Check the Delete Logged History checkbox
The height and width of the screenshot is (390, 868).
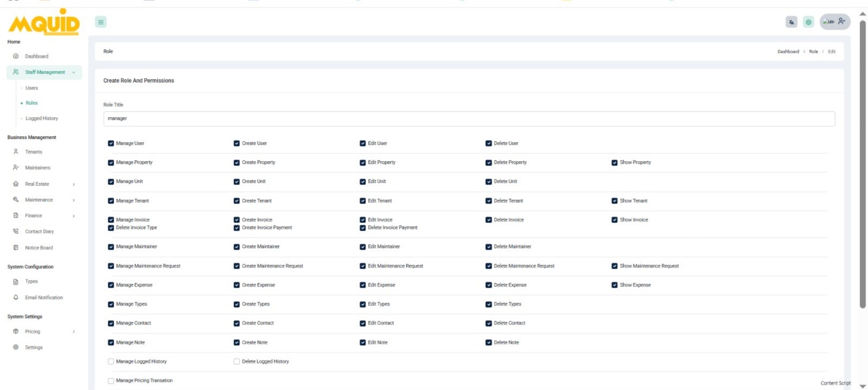coord(237,361)
